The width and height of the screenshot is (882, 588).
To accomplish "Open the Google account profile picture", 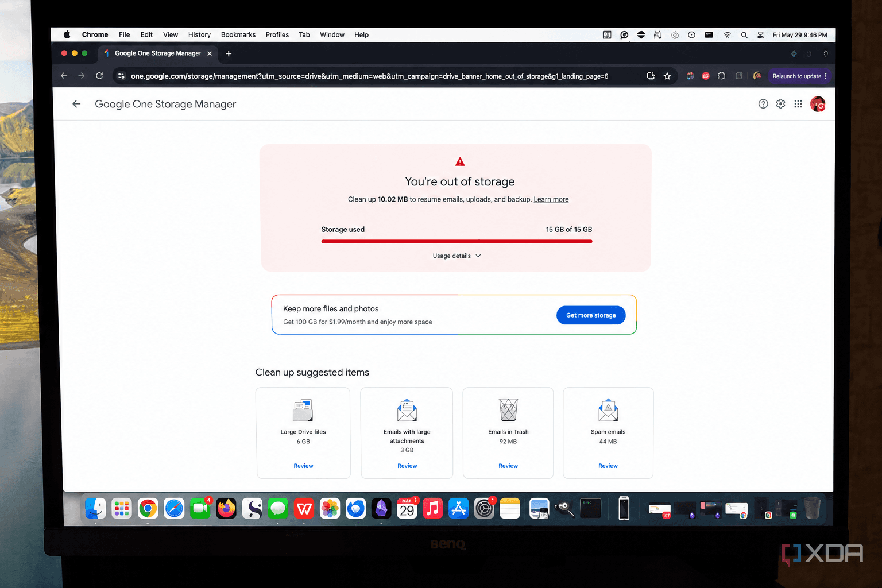I will coord(818,104).
